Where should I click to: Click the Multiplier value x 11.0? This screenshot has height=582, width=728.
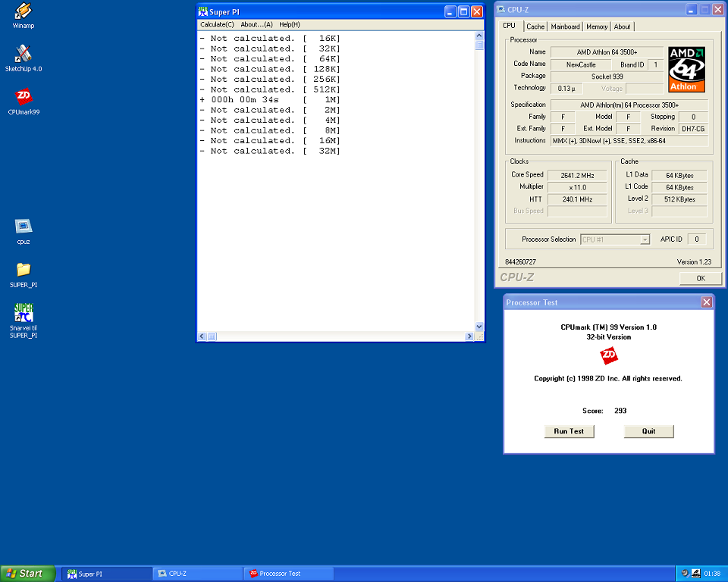[x=577, y=187]
